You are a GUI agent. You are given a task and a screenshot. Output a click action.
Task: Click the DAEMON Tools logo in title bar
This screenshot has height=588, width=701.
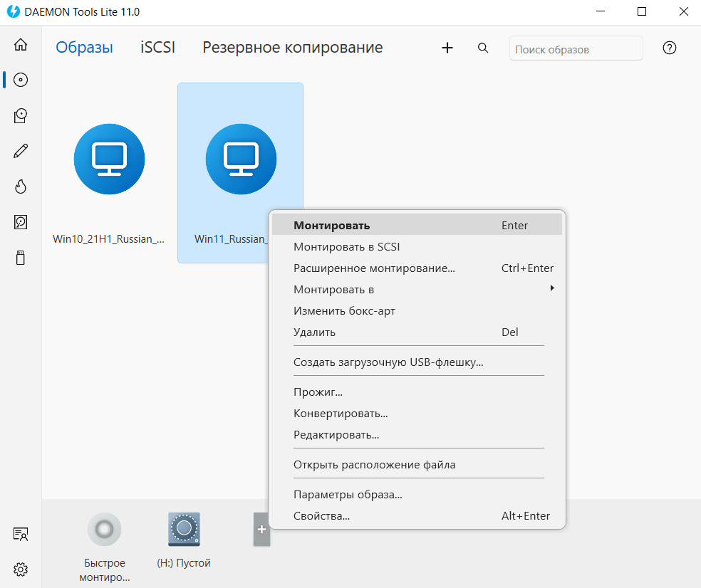pyautogui.click(x=14, y=11)
